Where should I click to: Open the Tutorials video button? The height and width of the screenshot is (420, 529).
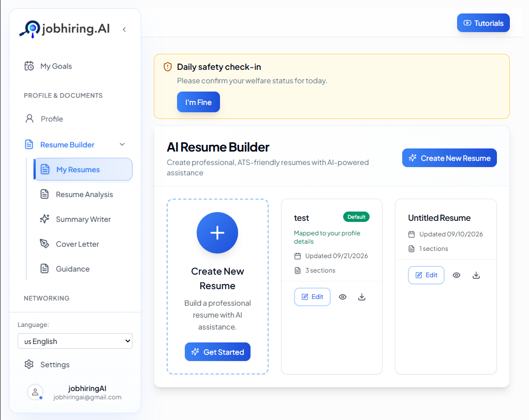click(x=483, y=23)
